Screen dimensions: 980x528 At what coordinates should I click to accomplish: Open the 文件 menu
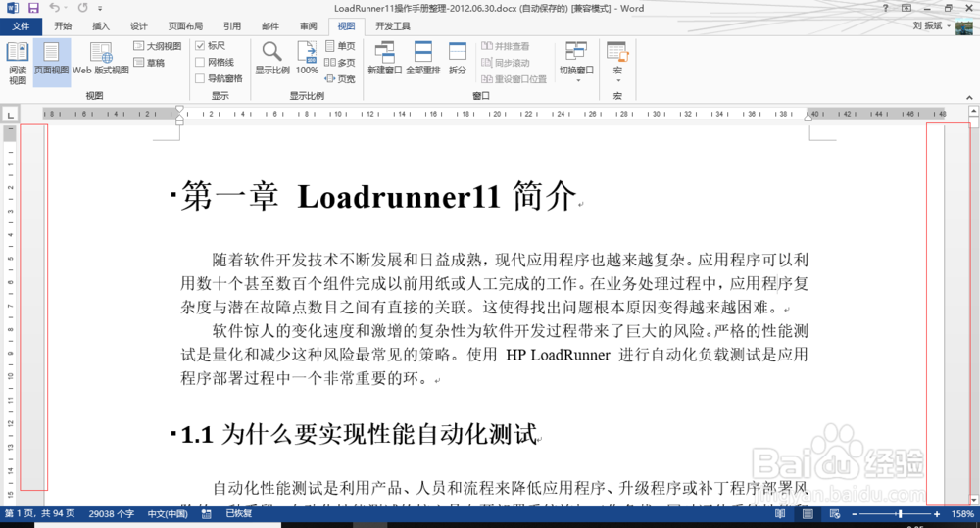pyautogui.click(x=21, y=26)
